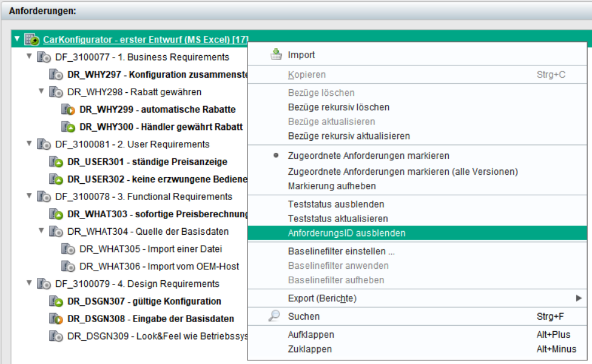Select Aufklappen in the context menu
This screenshot has height=364, width=592.
pyautogui.click(x=417, y=334)
